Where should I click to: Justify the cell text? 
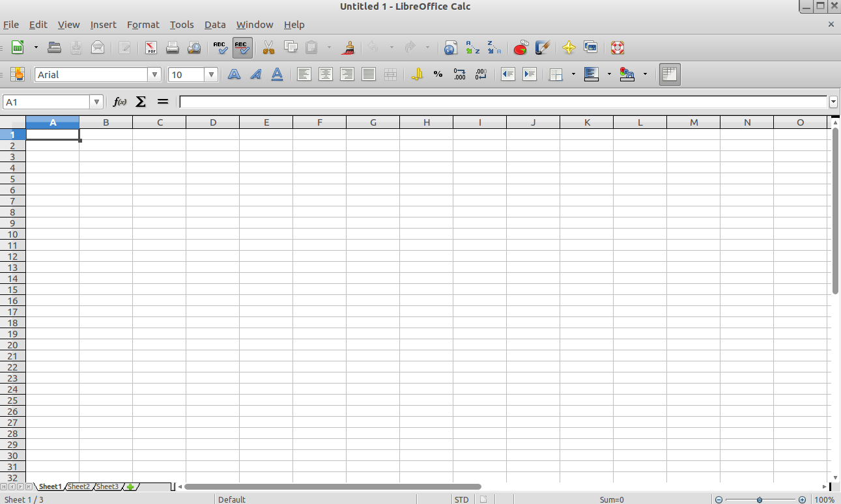(369, 74)
